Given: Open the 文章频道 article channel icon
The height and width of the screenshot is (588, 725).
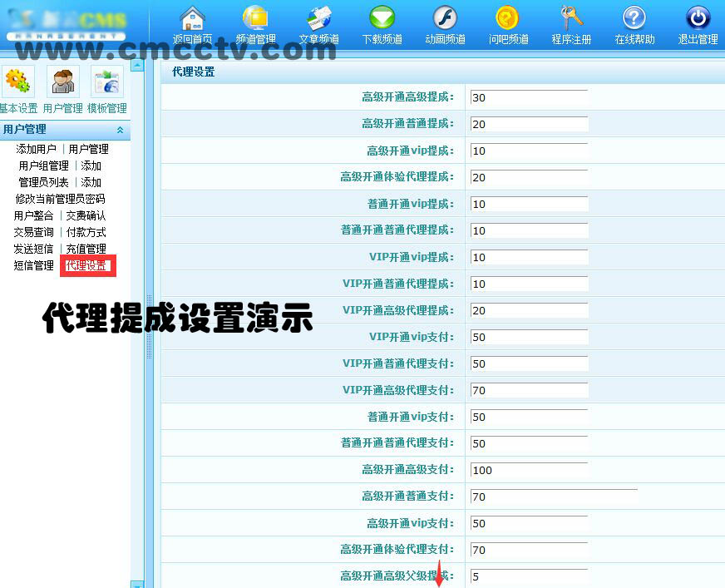Looking at the screenshot, I should [x=319, y=18].
